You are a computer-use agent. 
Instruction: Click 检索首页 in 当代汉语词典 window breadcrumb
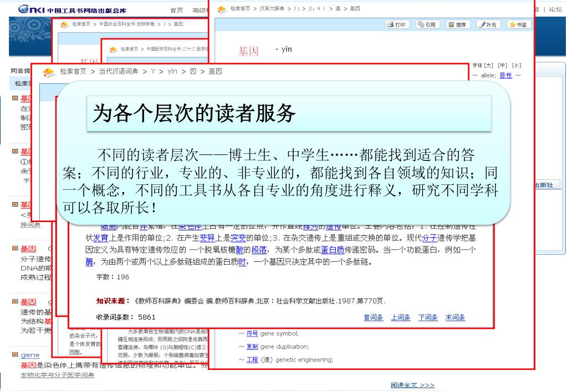coord(73,71)
